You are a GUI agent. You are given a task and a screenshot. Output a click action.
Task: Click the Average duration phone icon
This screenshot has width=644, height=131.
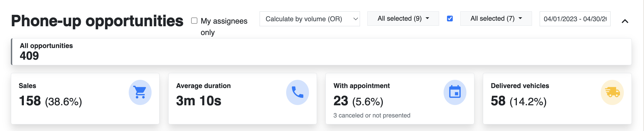[298, 92]
